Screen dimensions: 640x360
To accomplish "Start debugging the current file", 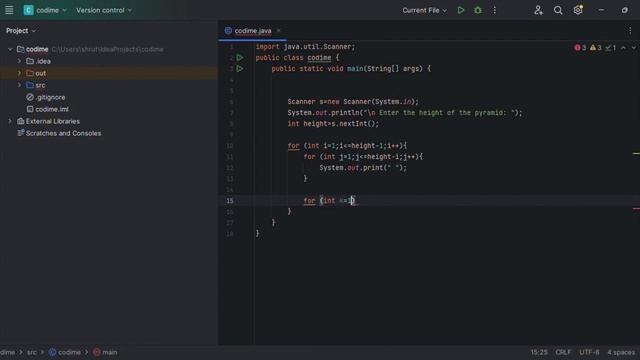I will pyautogui.click(x=478, y=10).
